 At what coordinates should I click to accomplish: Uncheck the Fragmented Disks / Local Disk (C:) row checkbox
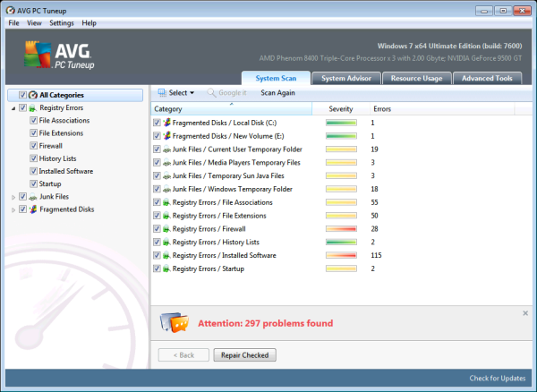point(157,123)
